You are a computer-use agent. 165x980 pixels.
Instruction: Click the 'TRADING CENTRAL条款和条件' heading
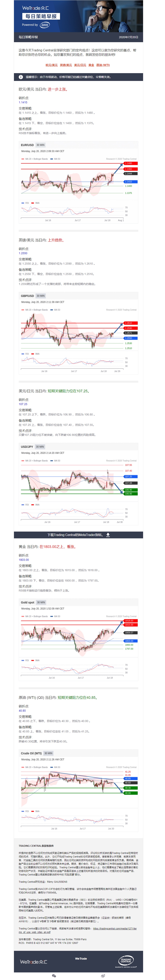(x=36, y=846)
